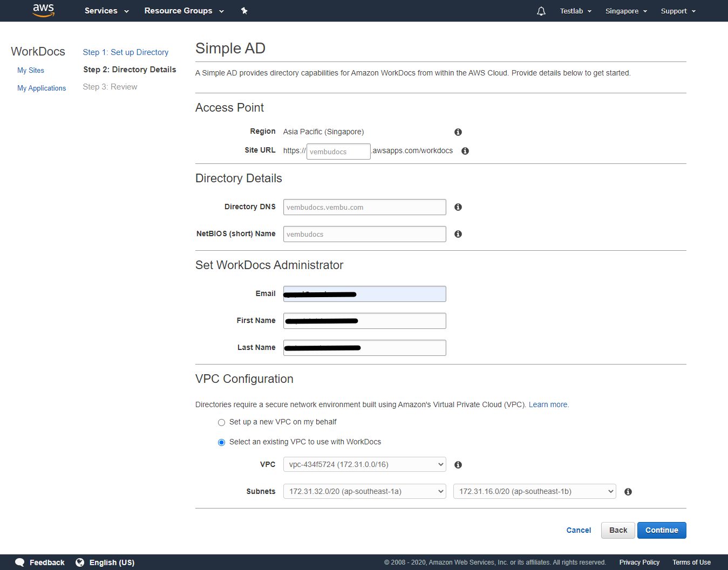Select existing VPC radio button

(x=221, y=442)
